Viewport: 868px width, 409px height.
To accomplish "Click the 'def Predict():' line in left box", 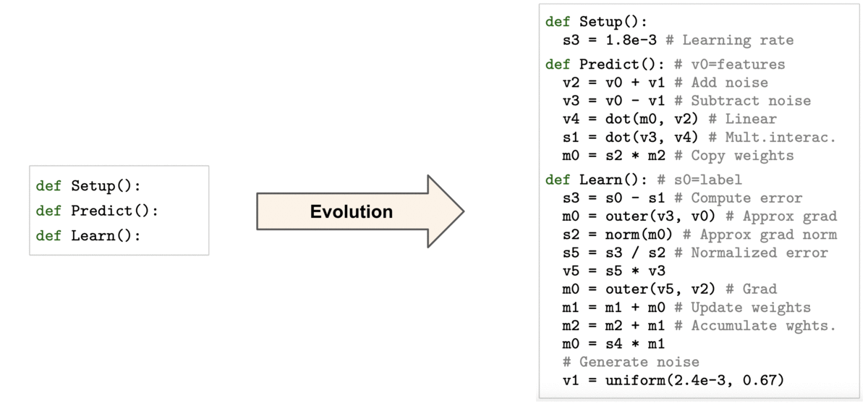I will [x=97, y=211].
